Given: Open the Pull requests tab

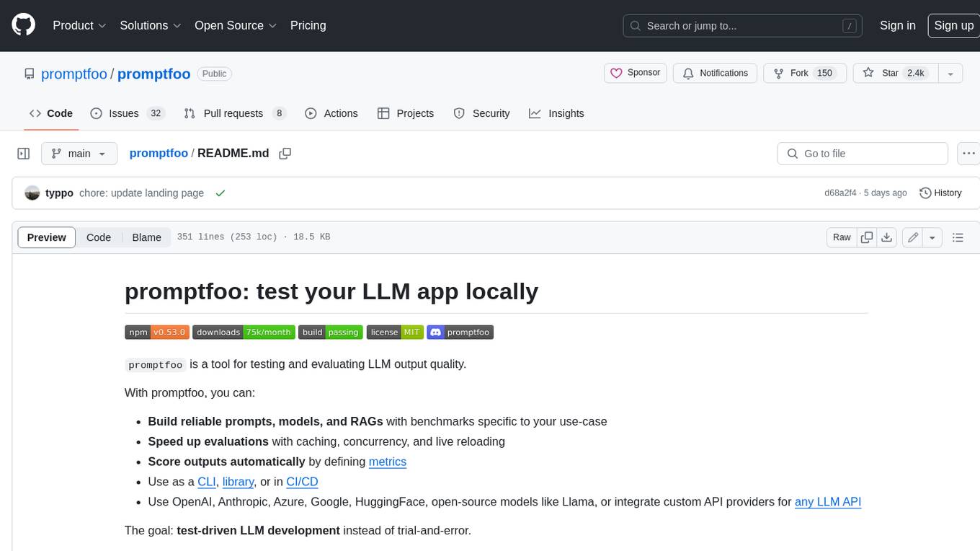Looking at the screenshot, I should [235, 113].
